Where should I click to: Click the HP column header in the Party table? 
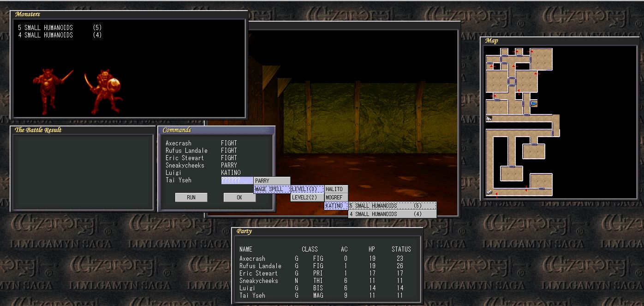(x=372, y=249)
